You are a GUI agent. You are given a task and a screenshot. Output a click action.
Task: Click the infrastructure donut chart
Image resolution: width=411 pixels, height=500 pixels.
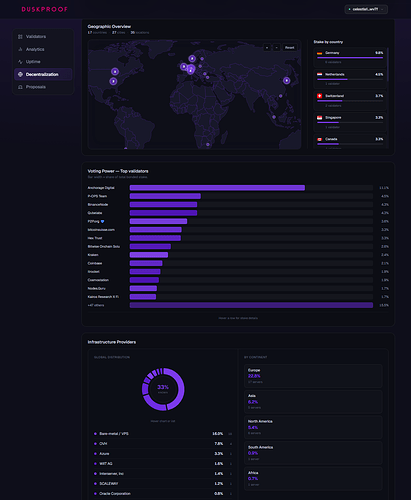pyautogui.click(x=163, y=389)
